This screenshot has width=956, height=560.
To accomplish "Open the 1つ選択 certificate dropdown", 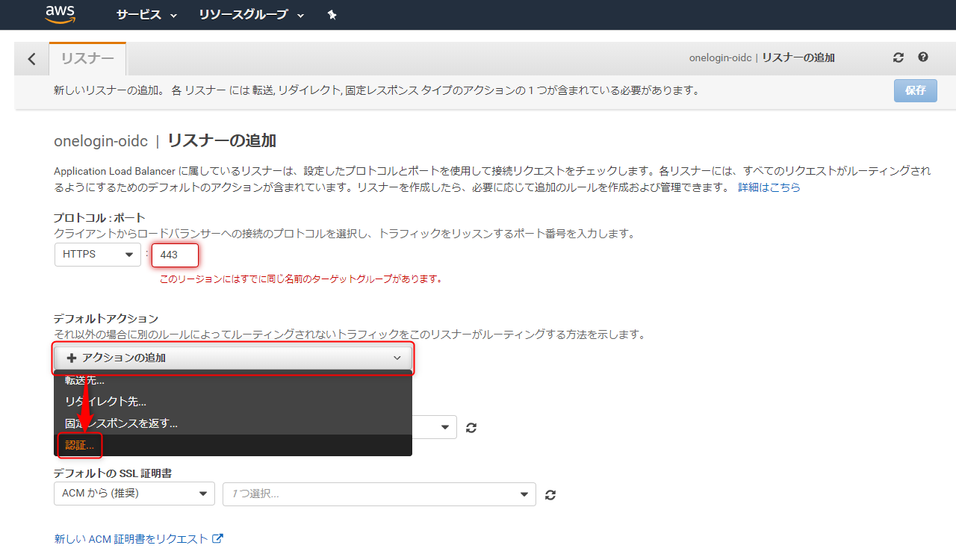I will click(379, 494).
